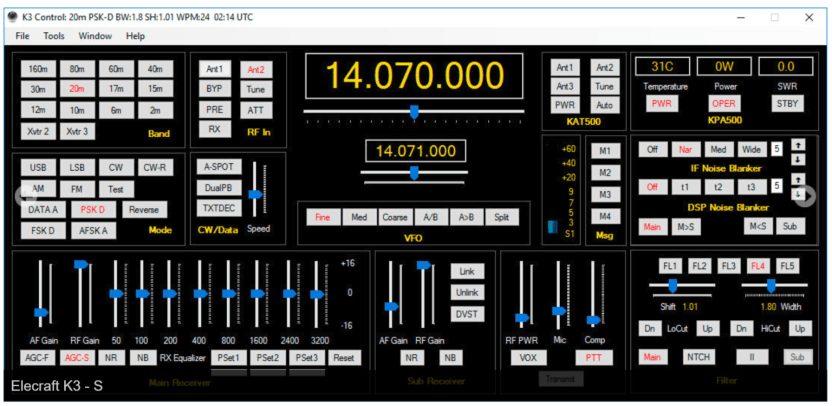832x406 pixels.
Task: Open the Window menu
Action: [x=95, y=36]
